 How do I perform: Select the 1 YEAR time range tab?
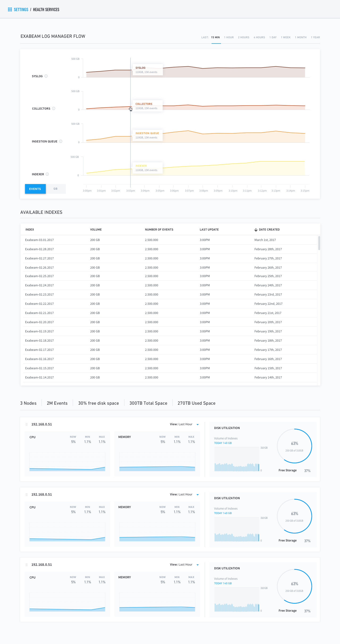pyautogui.click(x=315, y=37)
